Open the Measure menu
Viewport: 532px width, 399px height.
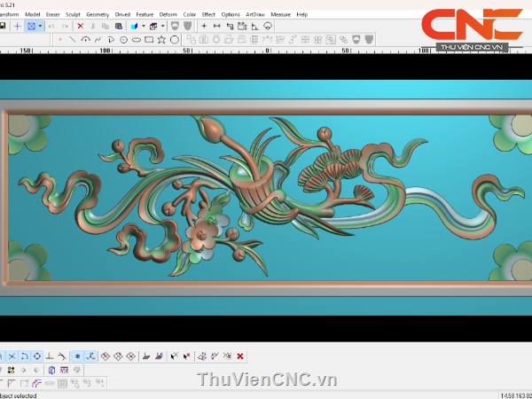click(281, 15)
